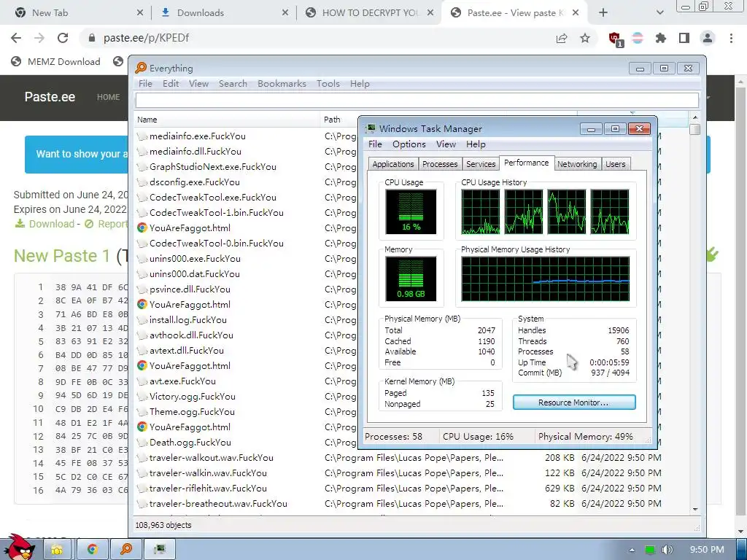Click Paste.ee HOME nav link
This screenshot has width=747, height=560.
(x=108, y=97)
